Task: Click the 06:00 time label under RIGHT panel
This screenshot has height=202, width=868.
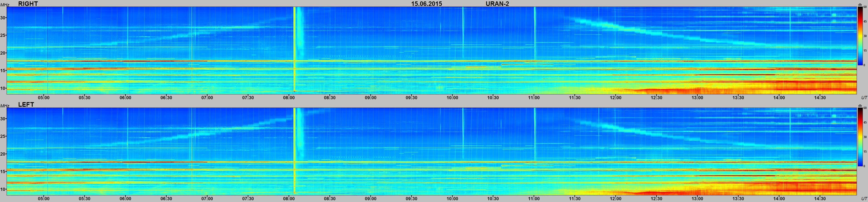Action: (x=125, y=98)
